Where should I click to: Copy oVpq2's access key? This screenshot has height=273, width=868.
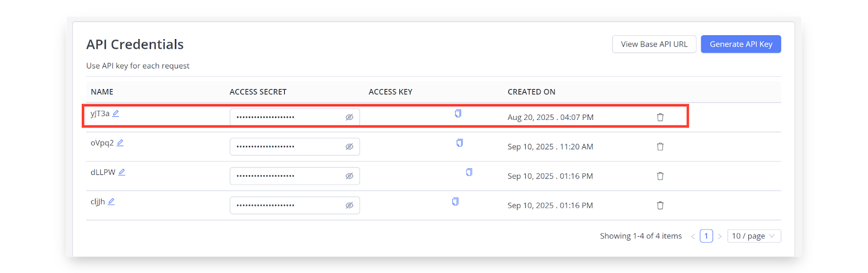point(459,143)
